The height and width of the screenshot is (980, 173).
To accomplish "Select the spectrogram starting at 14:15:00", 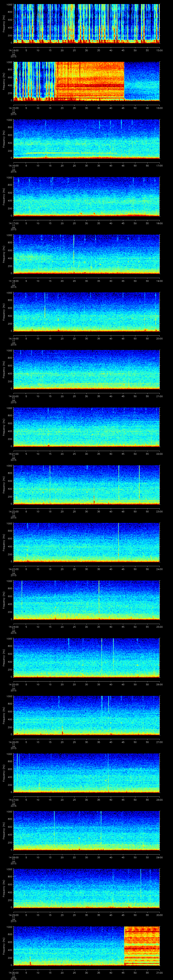I will click(86, 81).
